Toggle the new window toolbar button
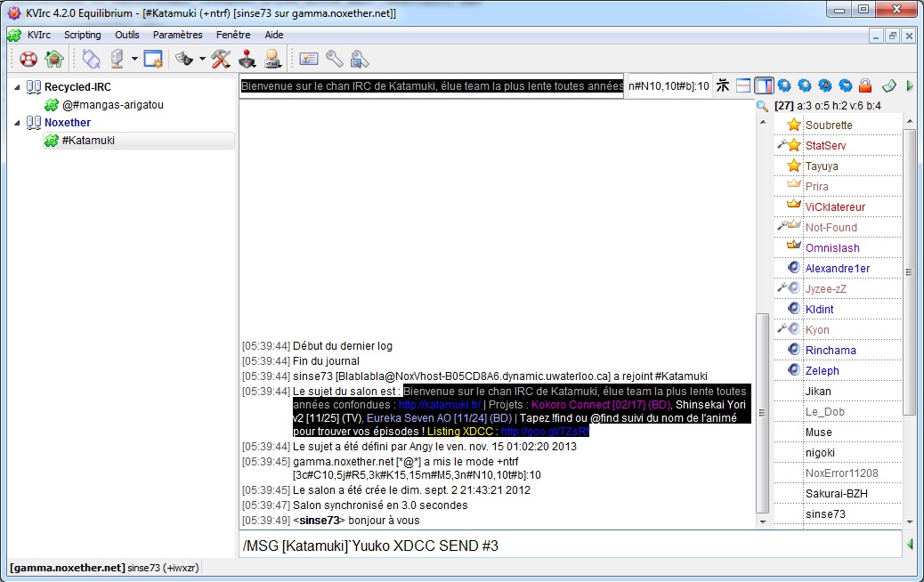This screenshot has height=582, width=924. (x=153, y=60)
